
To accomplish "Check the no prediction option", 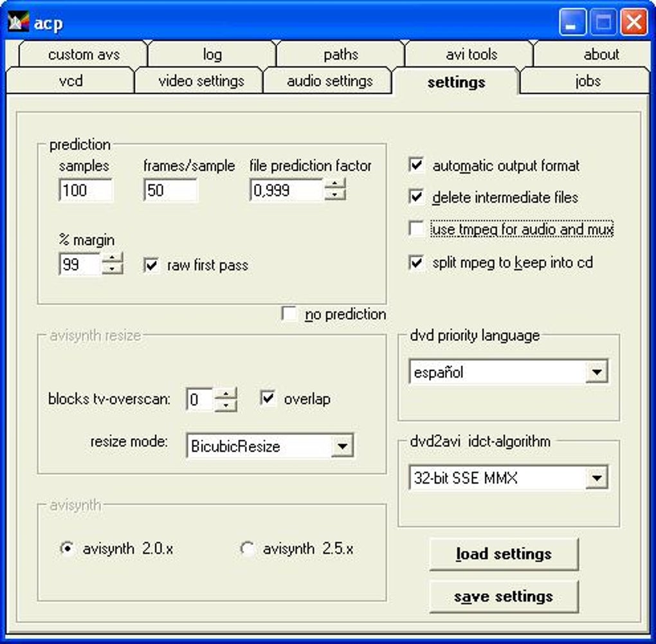I will click(x=289, y=314).
